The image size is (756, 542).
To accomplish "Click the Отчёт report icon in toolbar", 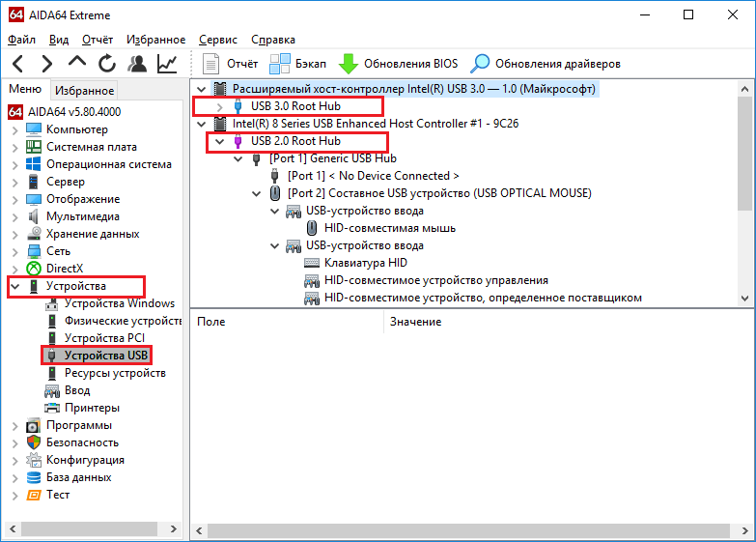I will pos(210,64).
